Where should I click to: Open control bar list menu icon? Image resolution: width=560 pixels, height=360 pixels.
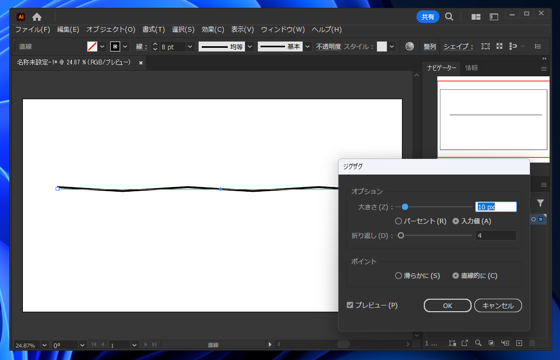(538, 46)
